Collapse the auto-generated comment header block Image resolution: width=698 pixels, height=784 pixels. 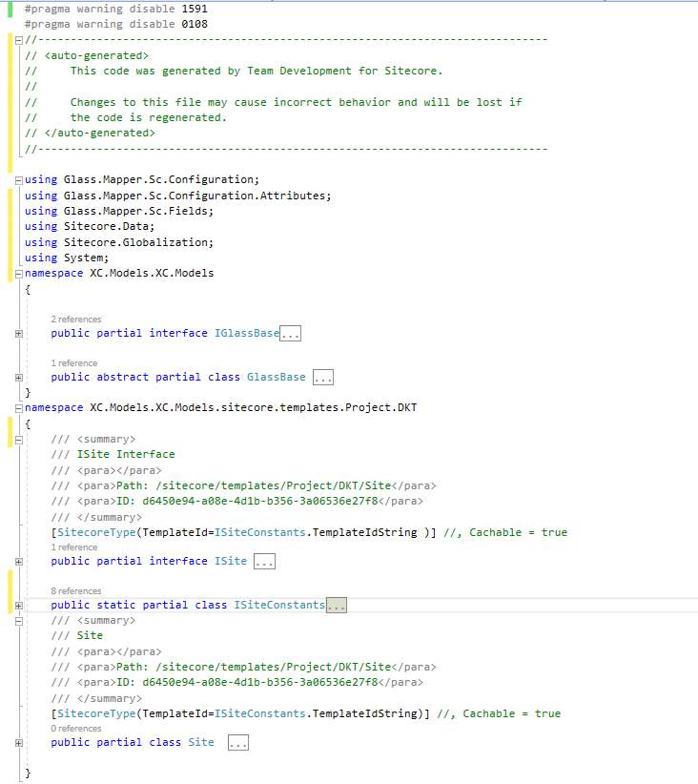(x=18, y=40)
